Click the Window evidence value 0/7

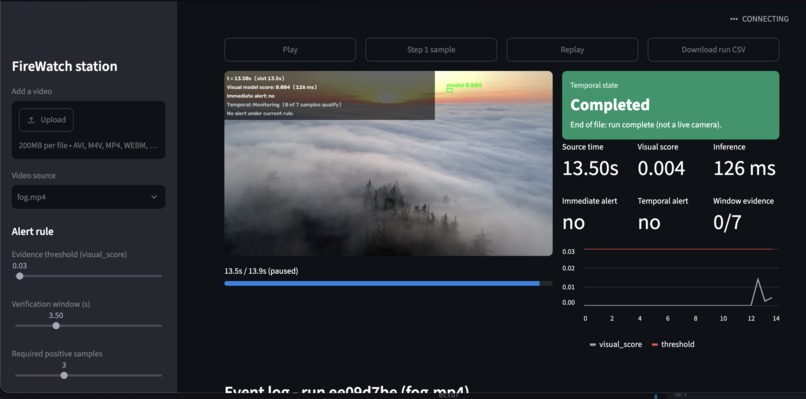pos(727,222)
